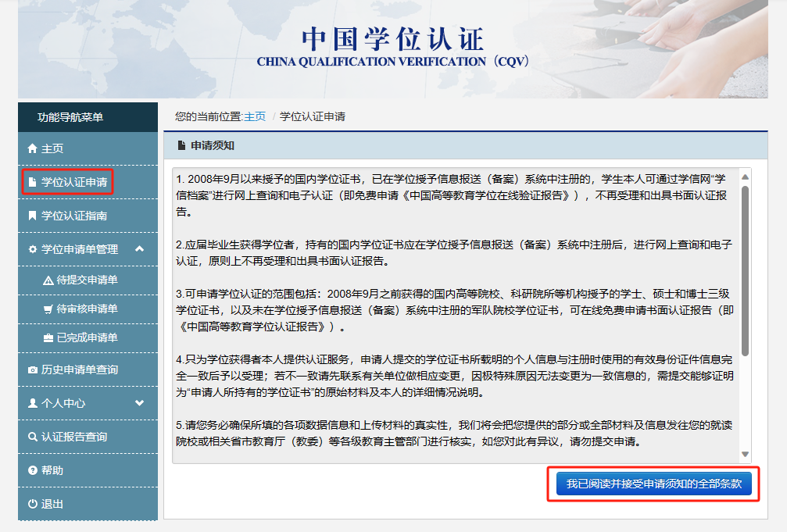Open the 个人中心 menu item
This screenshot has height=532, width=787.
click(x=63, y=403)
